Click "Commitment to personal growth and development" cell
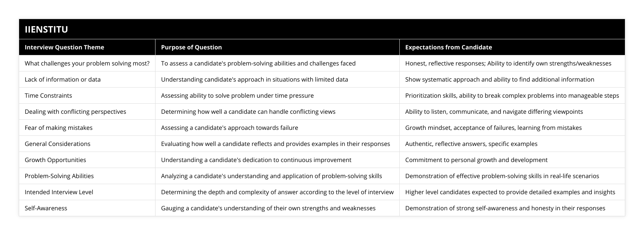Screen dimensions: 644x235 [x=476, y=160]
